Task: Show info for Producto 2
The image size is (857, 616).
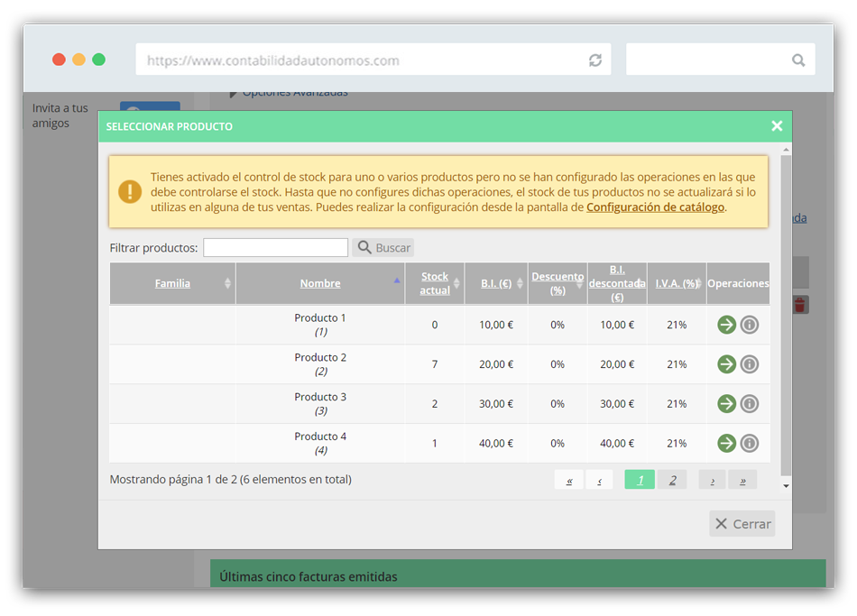Action: (750, 364)
